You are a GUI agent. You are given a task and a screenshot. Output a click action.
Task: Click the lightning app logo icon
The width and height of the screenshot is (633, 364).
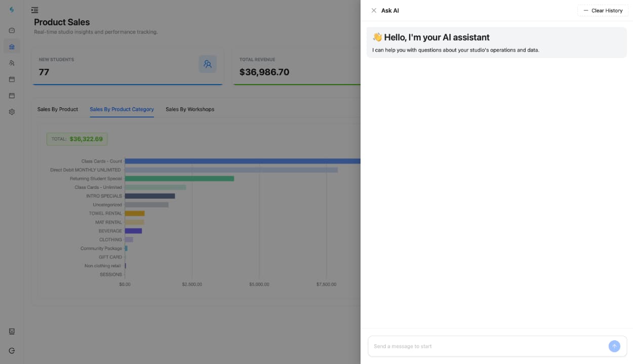[x=11, y=10]
